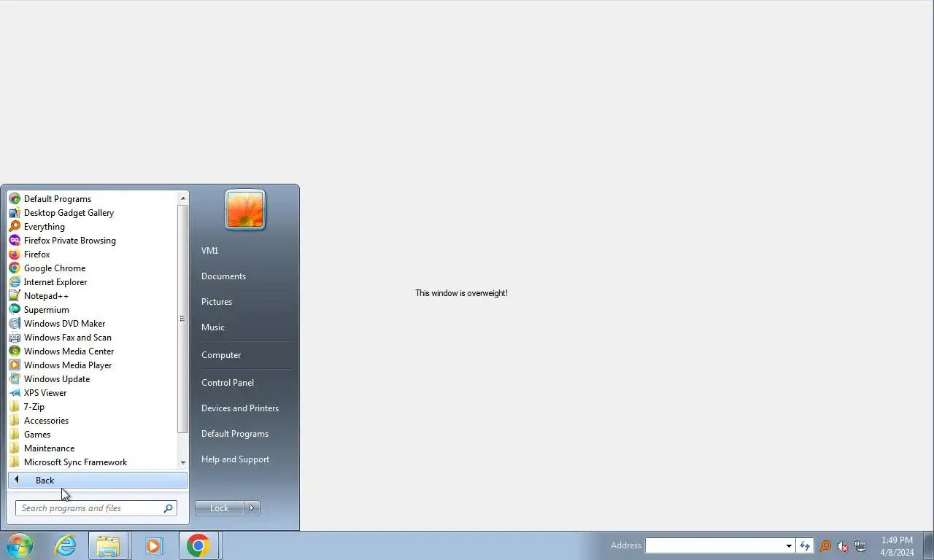Click the user account picture
The height and width of the screenshot is (560, 934).
245,210
